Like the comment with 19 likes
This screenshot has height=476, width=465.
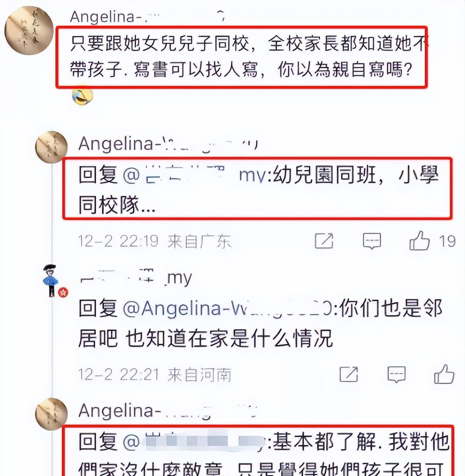point(420,241)
